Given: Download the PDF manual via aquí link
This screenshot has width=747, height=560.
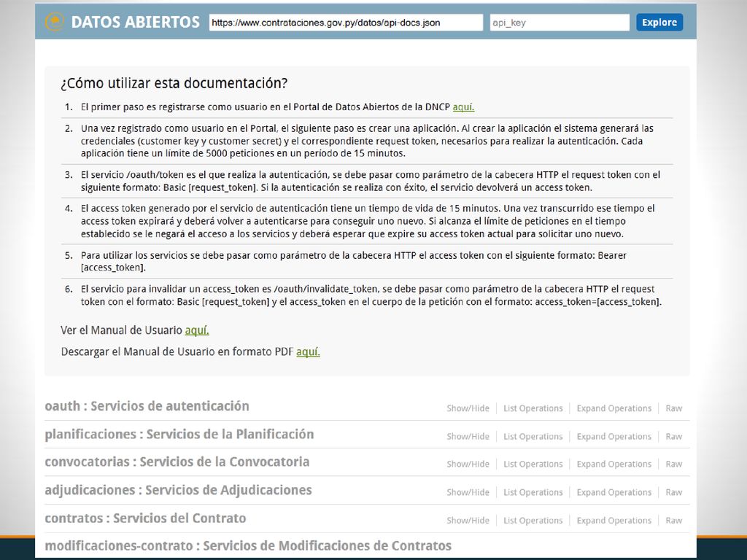Looking at the screenshot, I should coord(309,352).
